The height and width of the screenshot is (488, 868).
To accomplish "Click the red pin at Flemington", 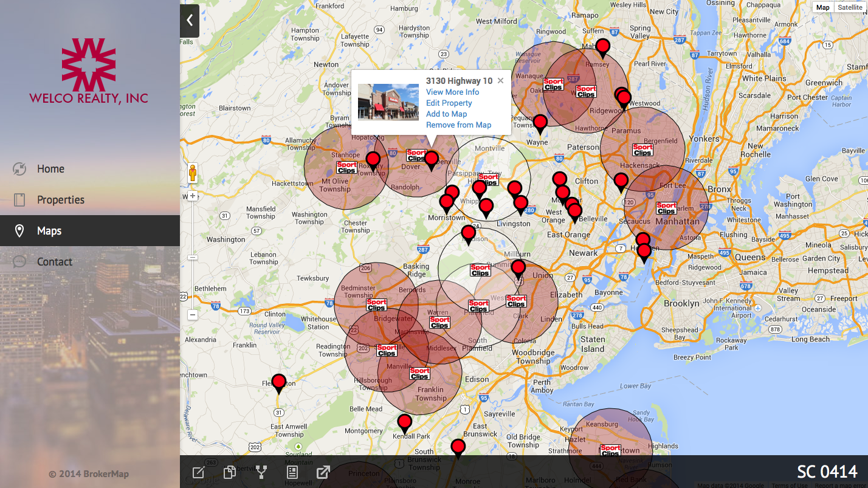I will pos(278,383).
